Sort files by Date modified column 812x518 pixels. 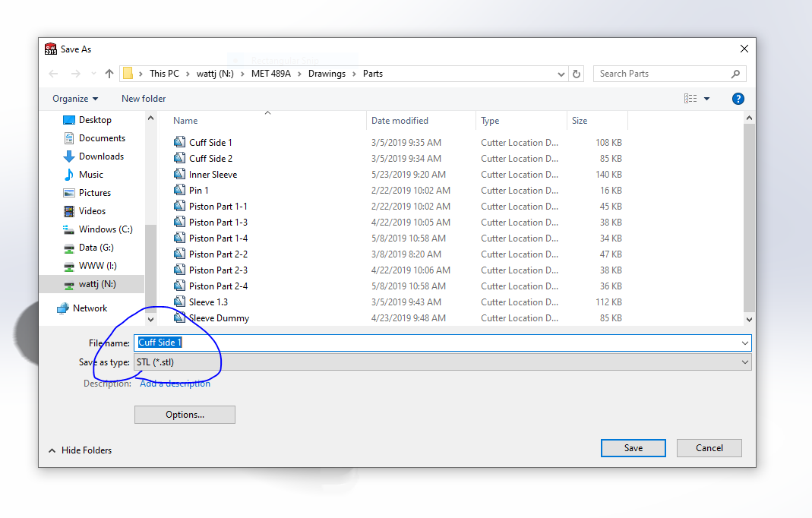click(400, 121)
